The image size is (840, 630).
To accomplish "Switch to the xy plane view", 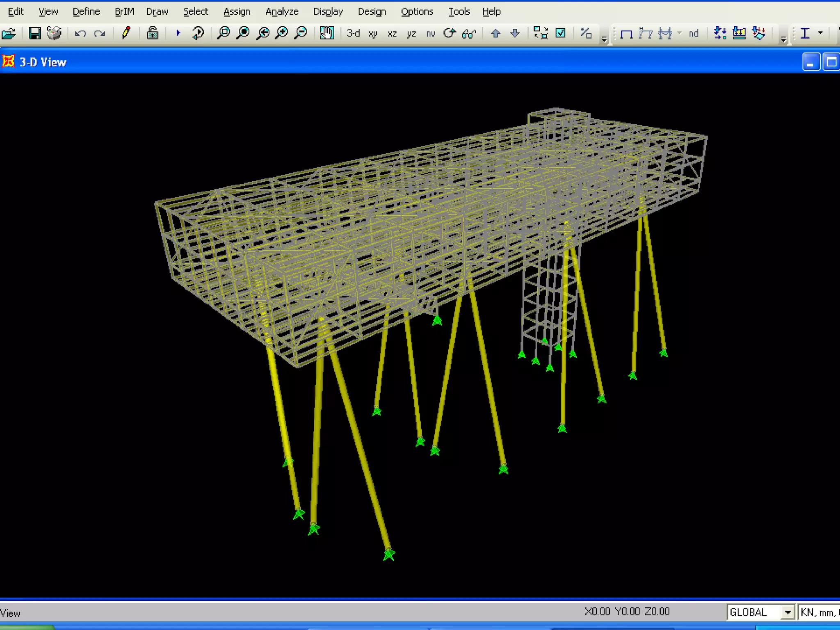I will click(x=373, y=34).
